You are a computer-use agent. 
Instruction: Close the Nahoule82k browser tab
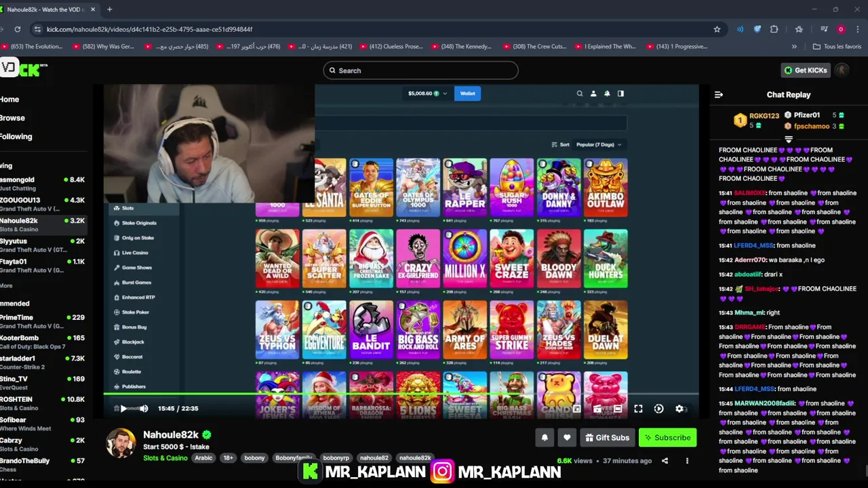93,9
